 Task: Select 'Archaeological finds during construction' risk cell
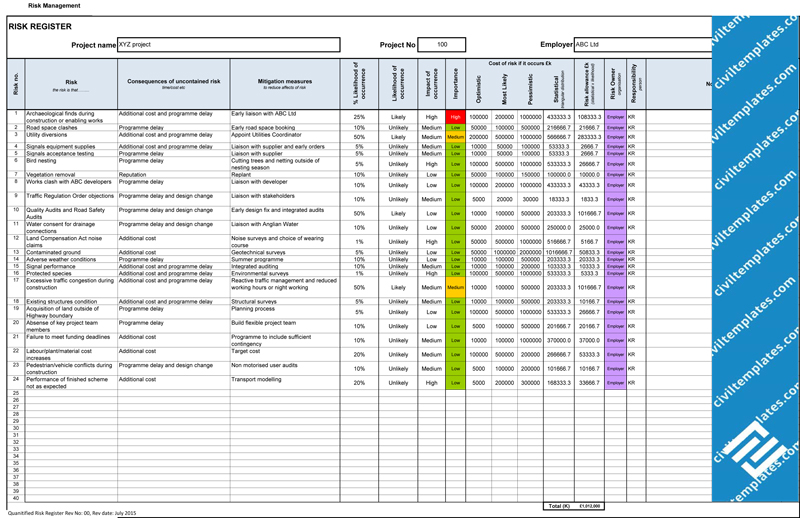[71, 117]
